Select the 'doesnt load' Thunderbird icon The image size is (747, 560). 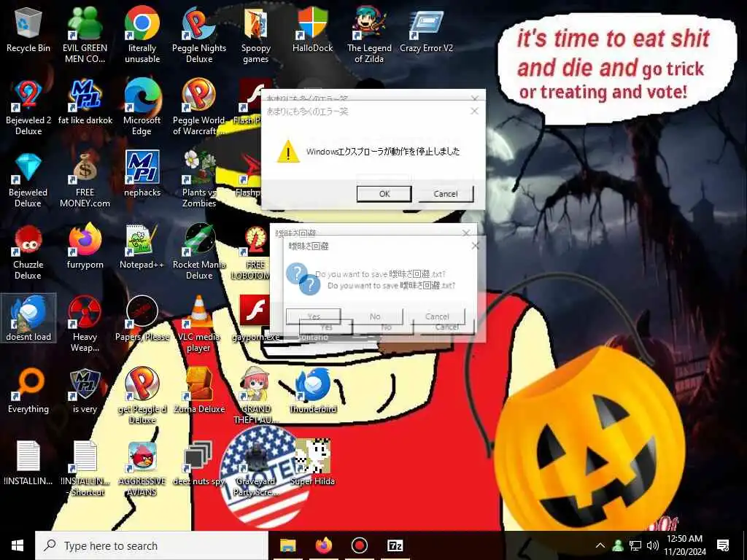pos(28,318)
